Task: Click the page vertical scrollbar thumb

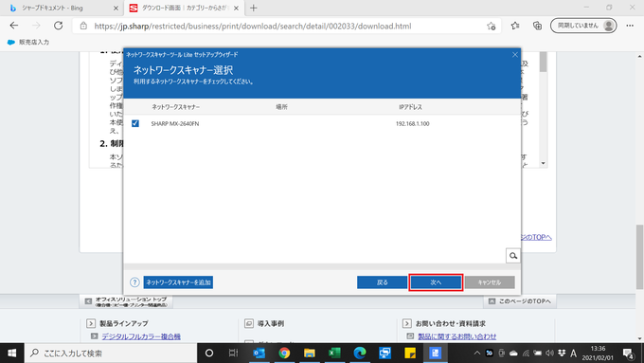Action: tap(639, 257)
